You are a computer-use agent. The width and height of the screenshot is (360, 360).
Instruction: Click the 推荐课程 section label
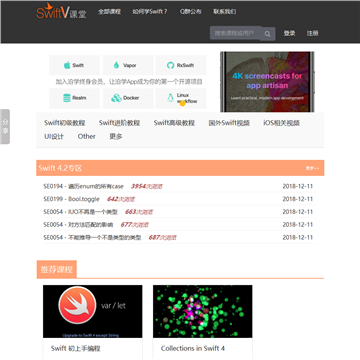click(57, 269)
